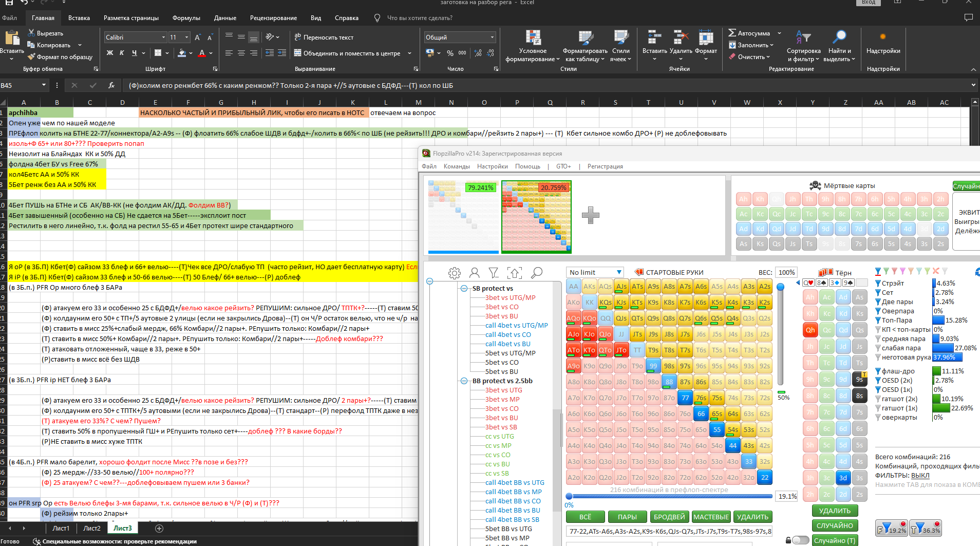Click the horizontal preflop range slider
The image size is (980, 546).
tap(670, 496)
